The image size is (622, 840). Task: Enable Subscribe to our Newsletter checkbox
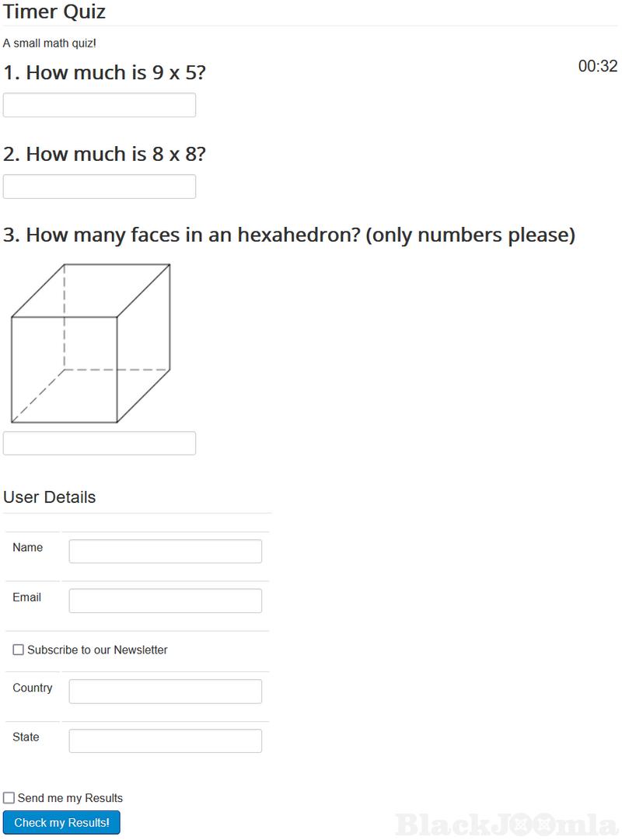[x=19, y=650]
